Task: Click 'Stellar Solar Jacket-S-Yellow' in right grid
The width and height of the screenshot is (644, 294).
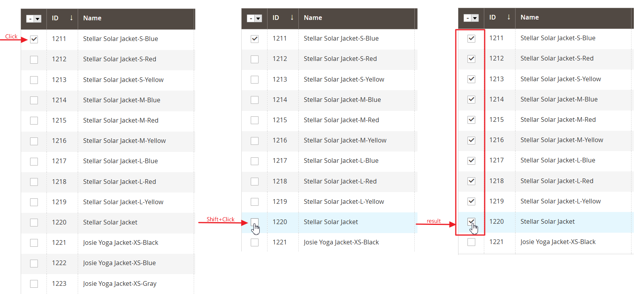Action: tap(560, 79)
